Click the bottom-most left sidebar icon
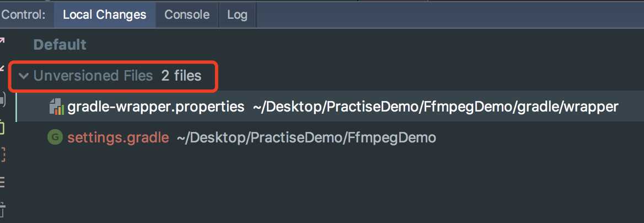Viewport: 644px width, 223px height. (2, 209)
